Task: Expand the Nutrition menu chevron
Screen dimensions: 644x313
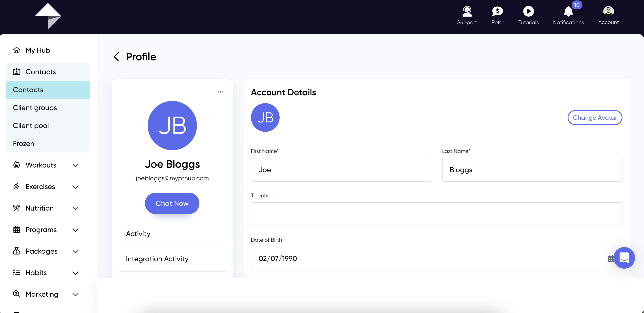Action: pos(76,209)
